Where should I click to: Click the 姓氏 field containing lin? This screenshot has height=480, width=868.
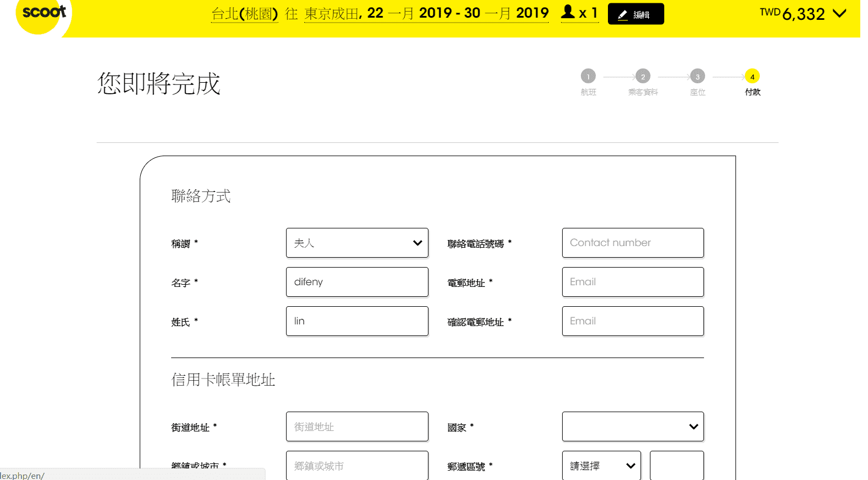coord(357,321)
